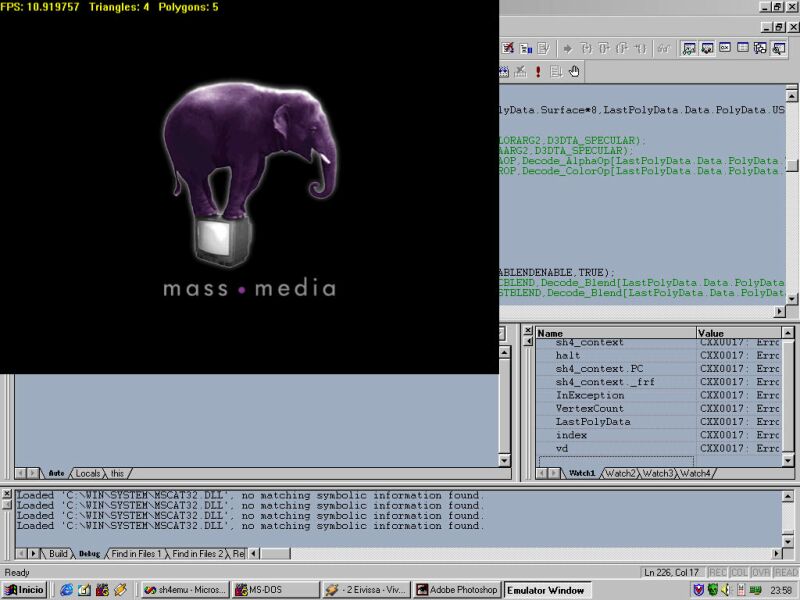Click the speaker volume tray icon
This screenshot has width=800, height=600.
click(726, 590)
